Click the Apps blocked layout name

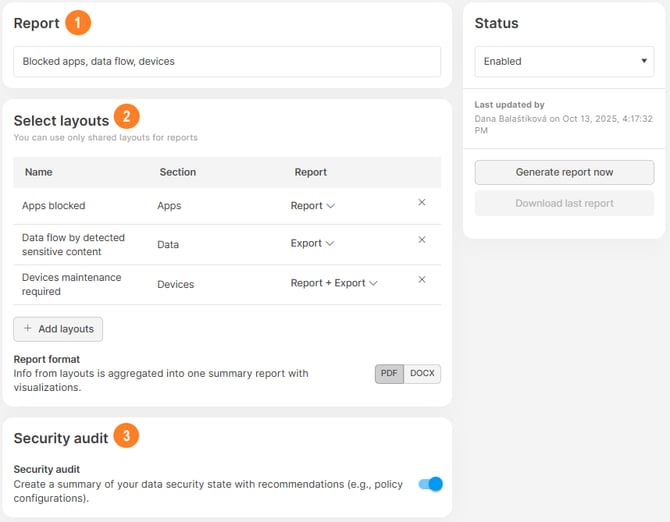coord(54,206)
